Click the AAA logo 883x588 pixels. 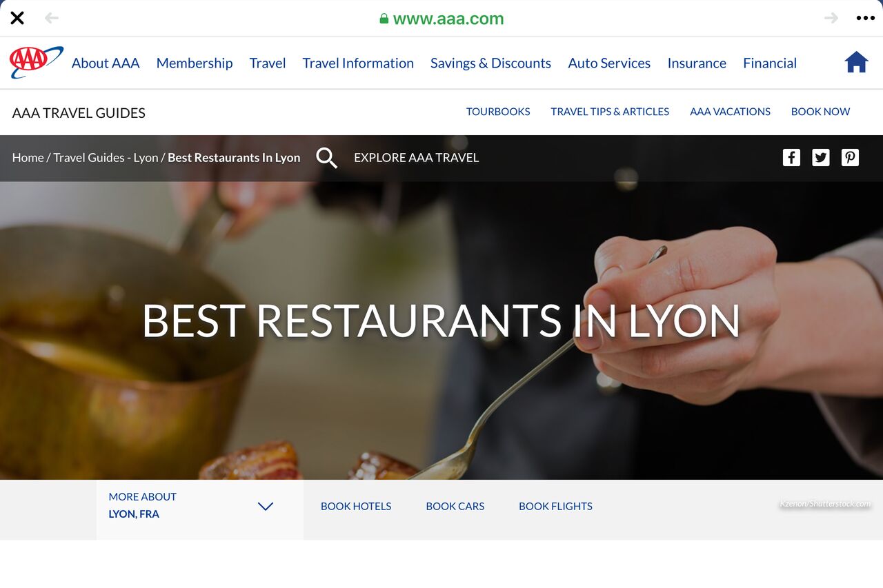[36, 62]
